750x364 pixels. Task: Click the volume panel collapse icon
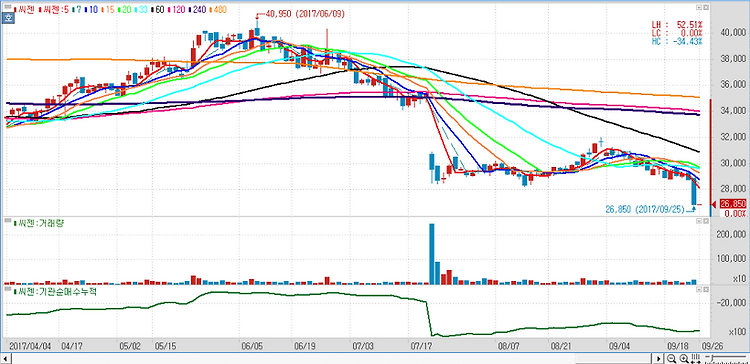698,221
